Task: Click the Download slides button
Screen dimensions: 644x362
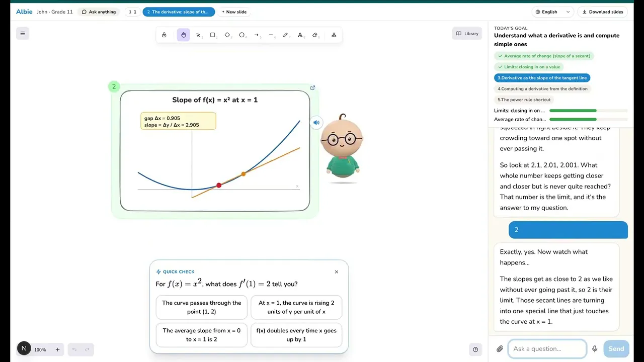Action: point(603,12)
